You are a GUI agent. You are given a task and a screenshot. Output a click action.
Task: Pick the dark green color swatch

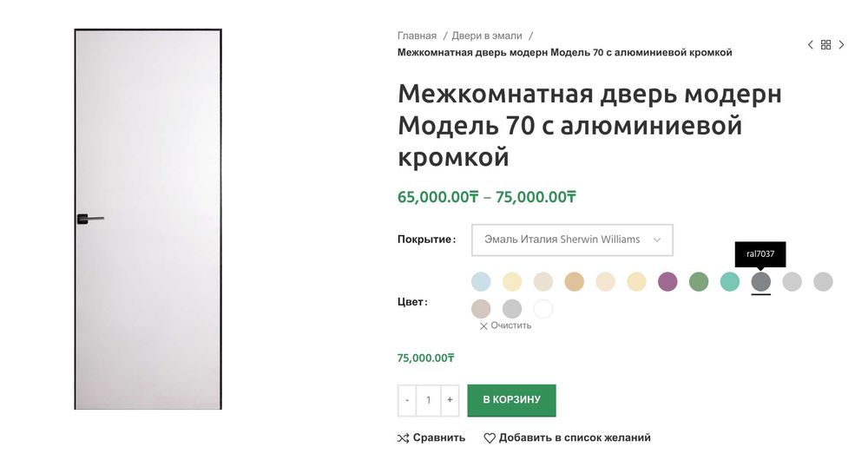click(699, 281)
